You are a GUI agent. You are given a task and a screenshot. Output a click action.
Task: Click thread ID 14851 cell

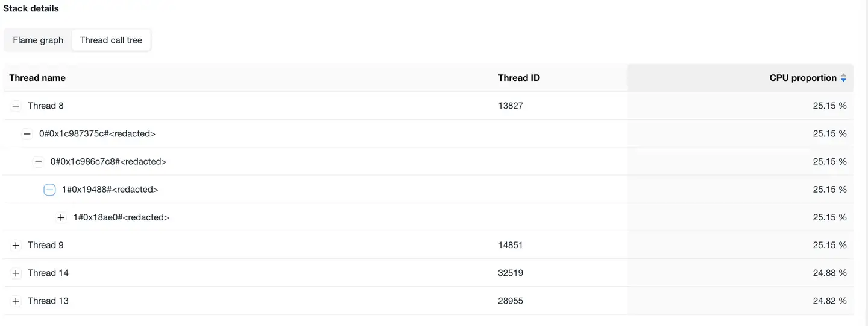(x=511, y=245)
